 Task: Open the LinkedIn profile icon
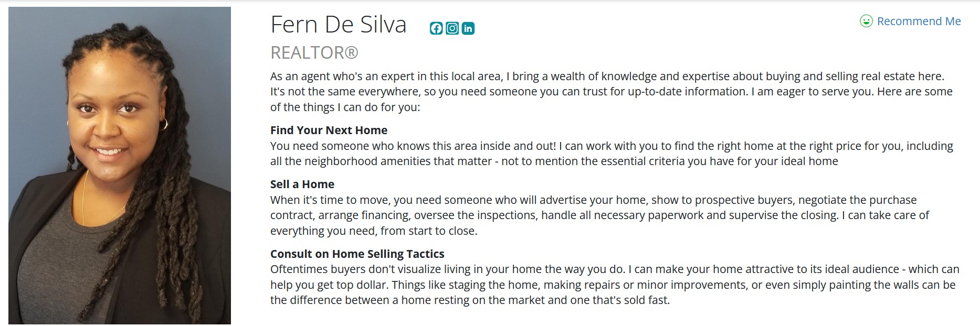[468, 28]
